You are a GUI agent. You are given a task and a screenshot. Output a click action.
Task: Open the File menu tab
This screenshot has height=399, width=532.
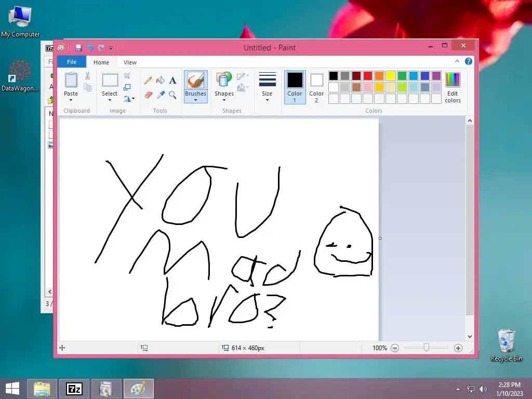[72, 62]
